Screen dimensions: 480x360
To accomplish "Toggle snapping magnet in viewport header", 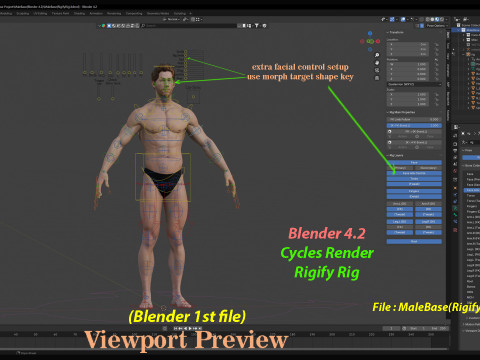I will pos(192,19).
